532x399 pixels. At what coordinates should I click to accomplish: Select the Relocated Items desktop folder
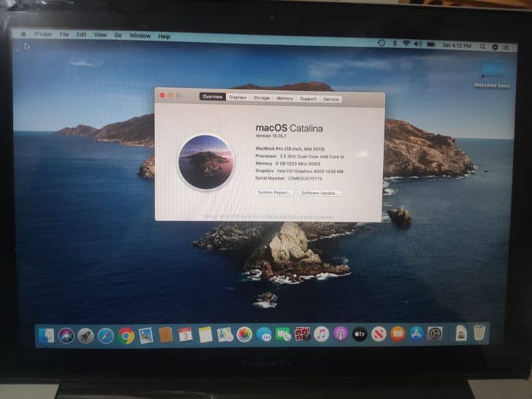(492, 72)
